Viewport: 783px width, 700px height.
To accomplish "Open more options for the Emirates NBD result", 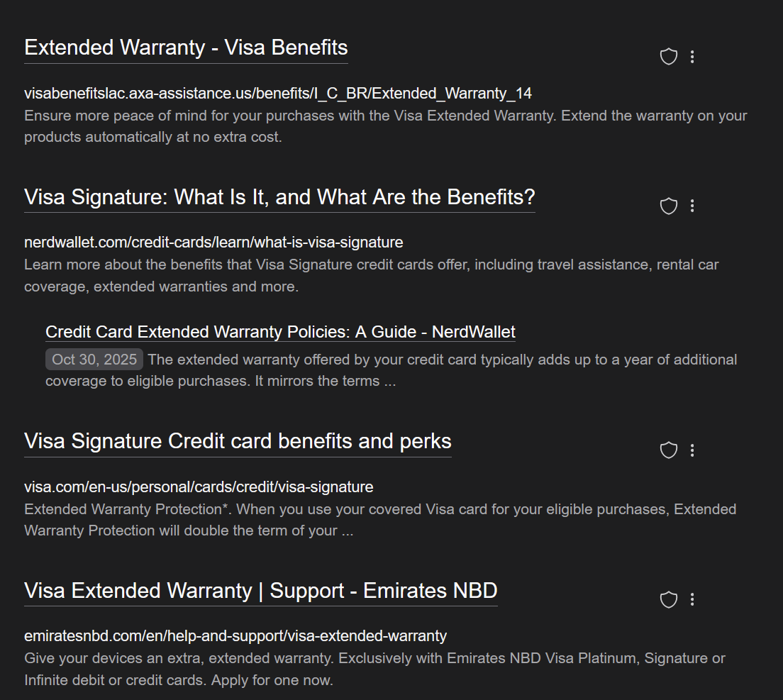I will pos(692,599).
